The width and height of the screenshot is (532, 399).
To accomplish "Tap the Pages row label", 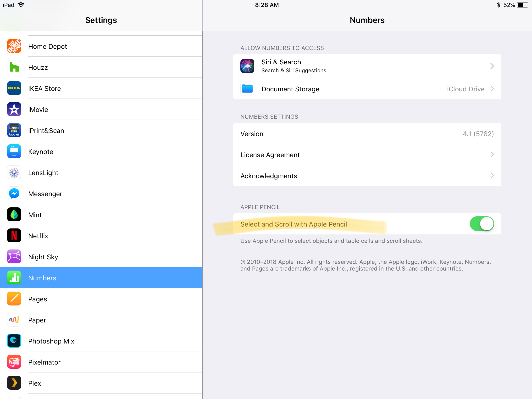I will 38,299.
